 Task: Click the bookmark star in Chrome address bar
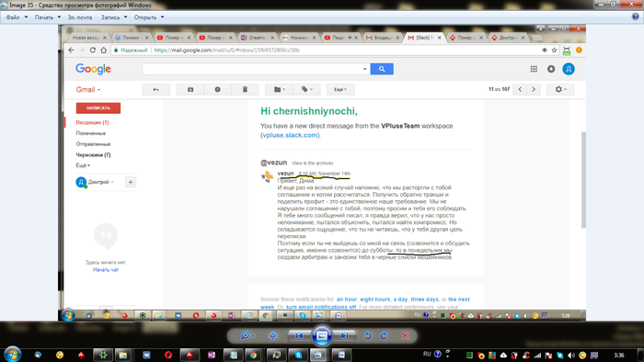click(x=554, y=50)
